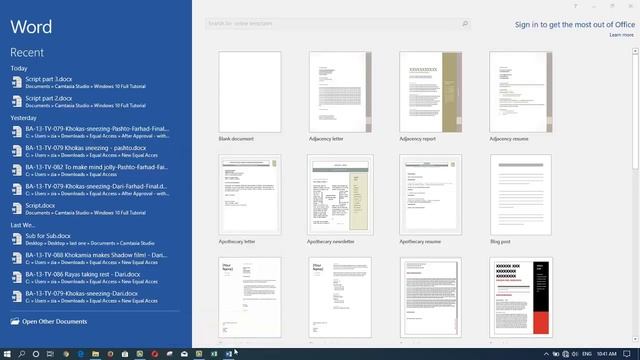Open Windows taskbar search

22,354
